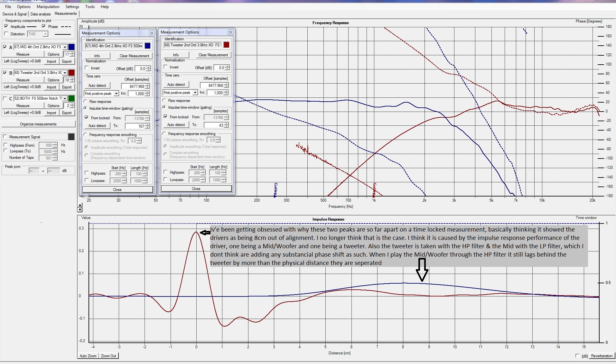This screenshot has height=364, width=616.
Task: Adjust time zero offset spinner in MID options
Action: [147, 86]
